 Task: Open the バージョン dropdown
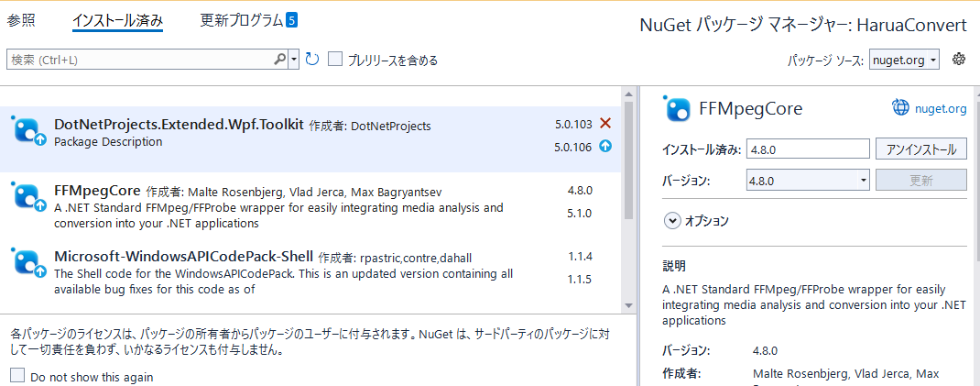coord(808,181)
